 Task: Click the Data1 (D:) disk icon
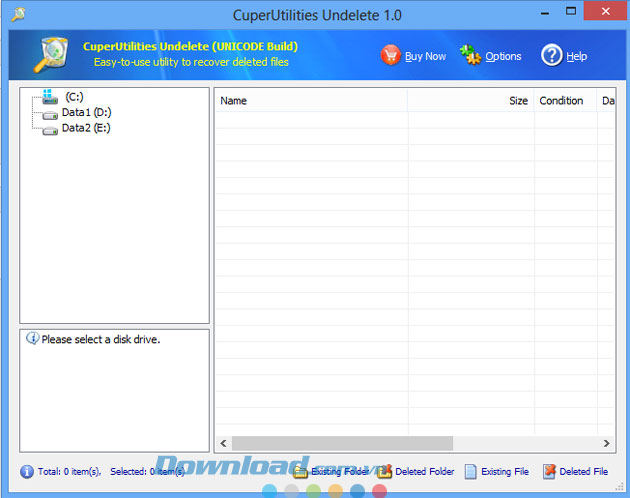click(x=51, y=114)
